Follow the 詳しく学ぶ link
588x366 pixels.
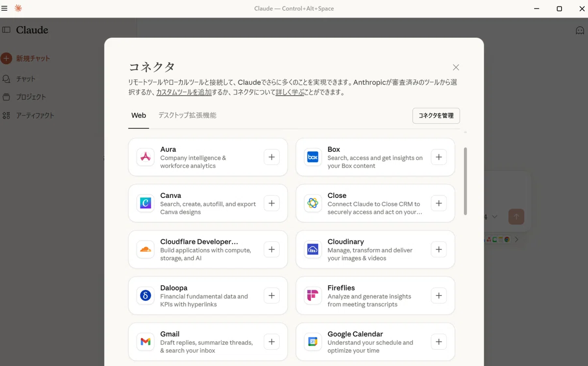[290, 92]
